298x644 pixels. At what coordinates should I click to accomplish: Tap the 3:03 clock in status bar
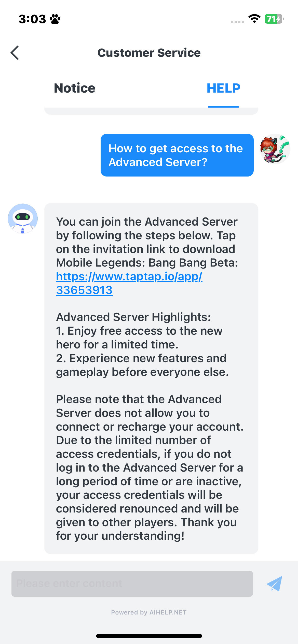pyautogui.click(x=32, y=19)
